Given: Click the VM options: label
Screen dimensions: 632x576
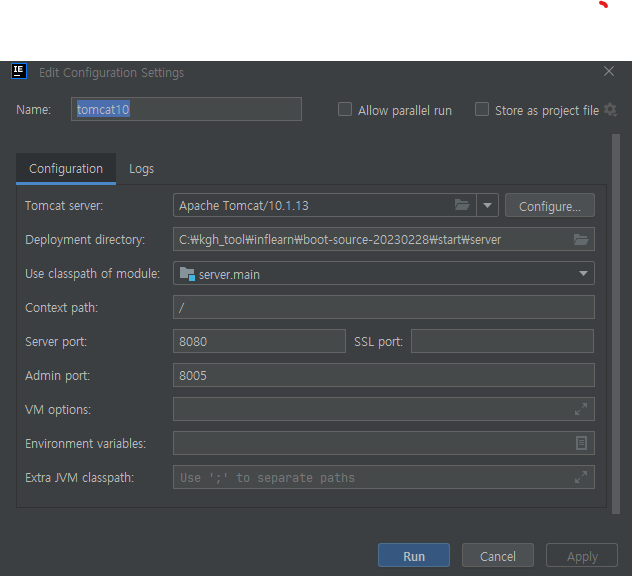Looking at the screenshot, I should 58,410.
